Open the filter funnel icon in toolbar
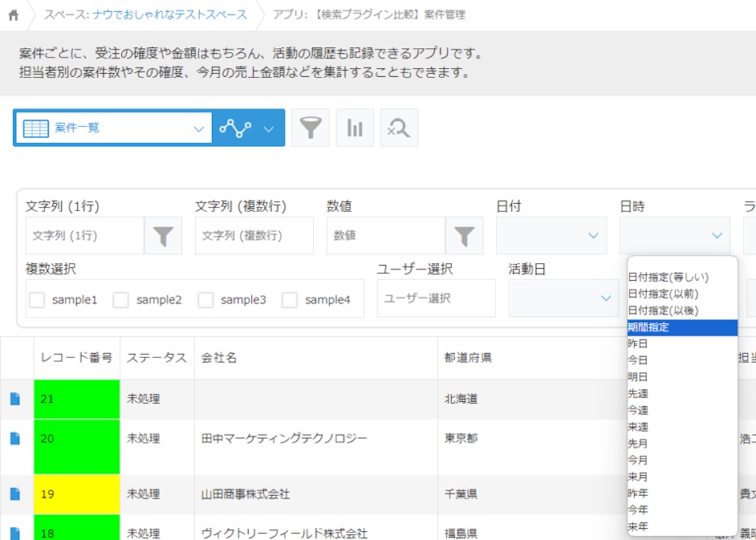Image resolution: width=756 pixels, height=540 pixels. click(x=311, y=128)
